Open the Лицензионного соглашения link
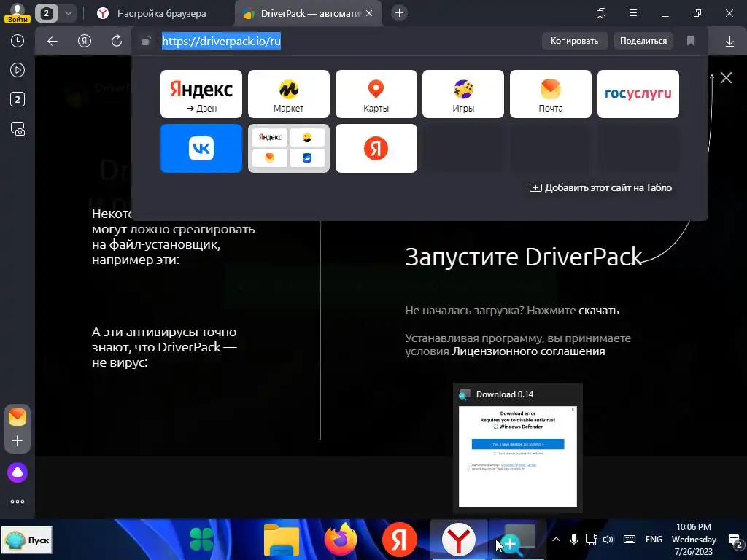The height and width of the screenshot is (560, 747). (528, 351)
